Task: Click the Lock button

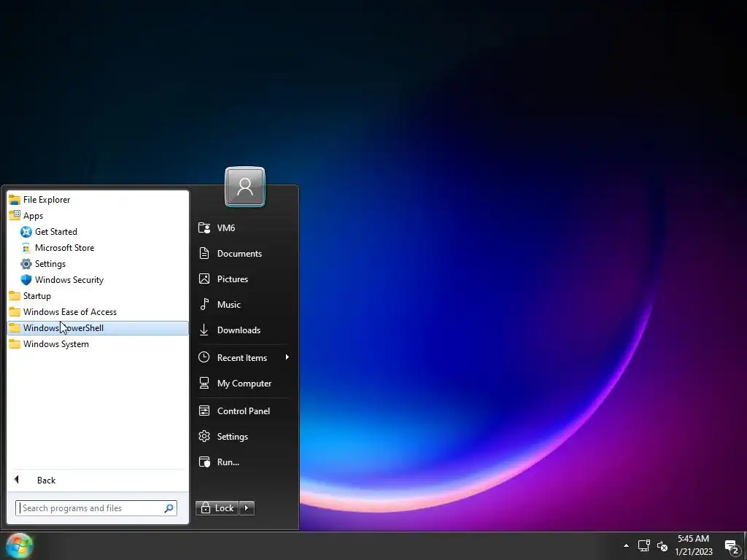Action: tap(217, 508)
